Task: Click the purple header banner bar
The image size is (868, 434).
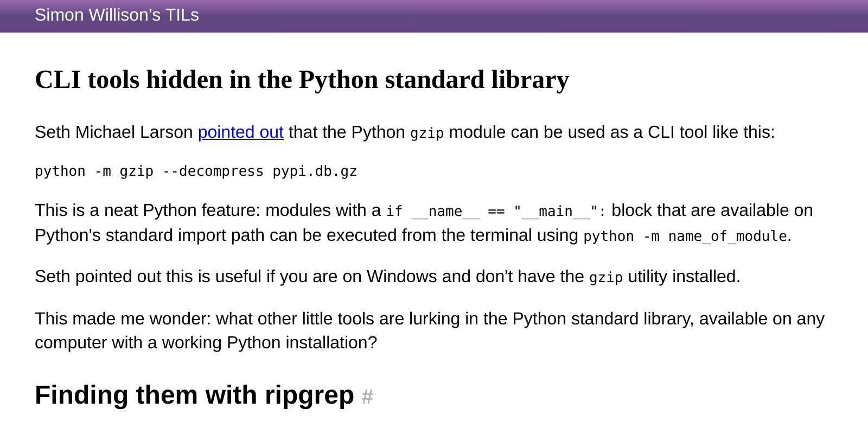Action: 434,16
